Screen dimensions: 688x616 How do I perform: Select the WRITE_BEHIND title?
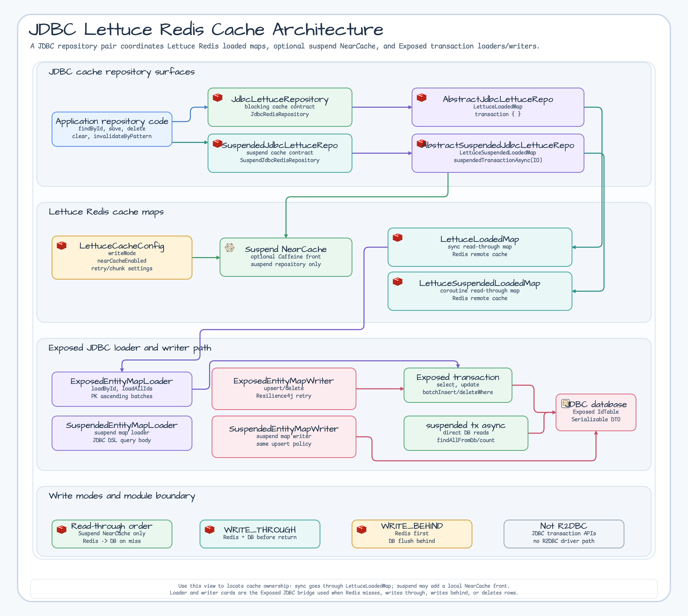412,526
